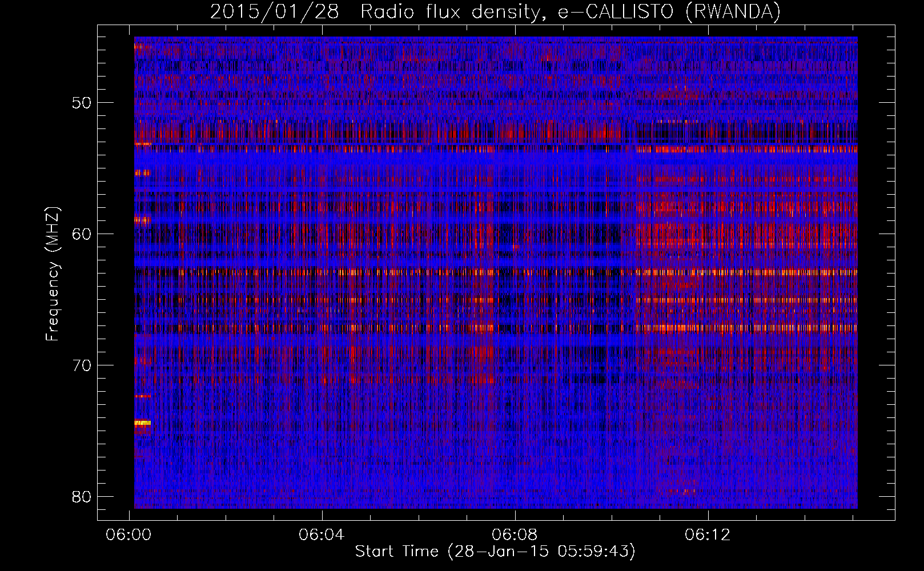Click the 80 frequency tick label
924x571 pixels.
82,496
